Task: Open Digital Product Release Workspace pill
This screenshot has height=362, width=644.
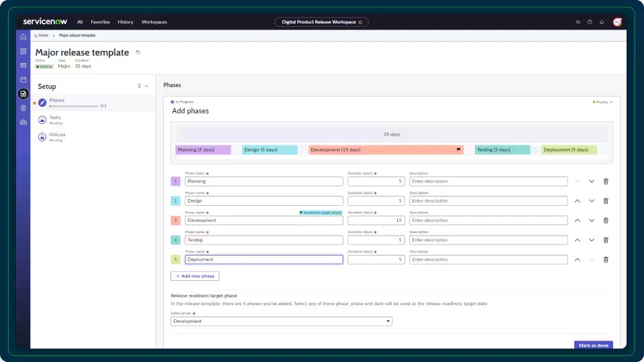Action: pos(321,22)
